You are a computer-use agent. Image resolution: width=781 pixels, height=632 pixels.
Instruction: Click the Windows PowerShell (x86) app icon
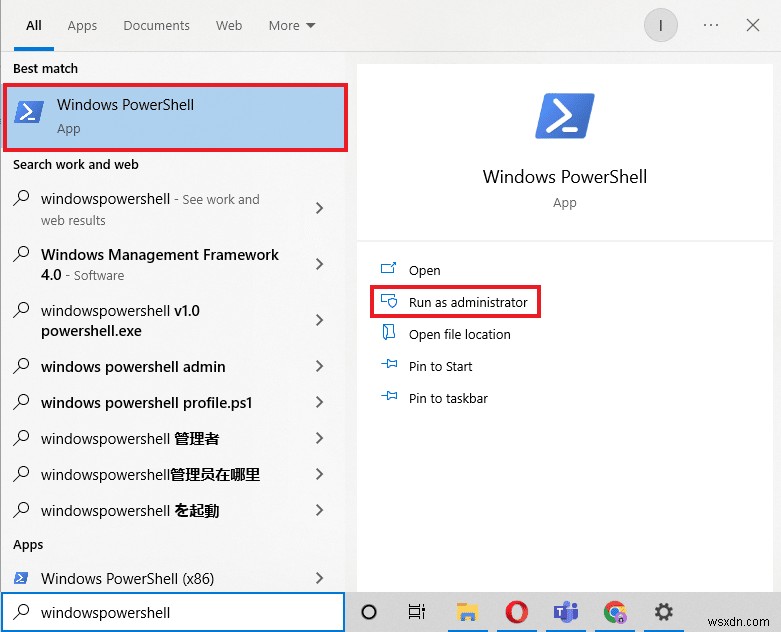pyautogui.click(x=21, y=578)
